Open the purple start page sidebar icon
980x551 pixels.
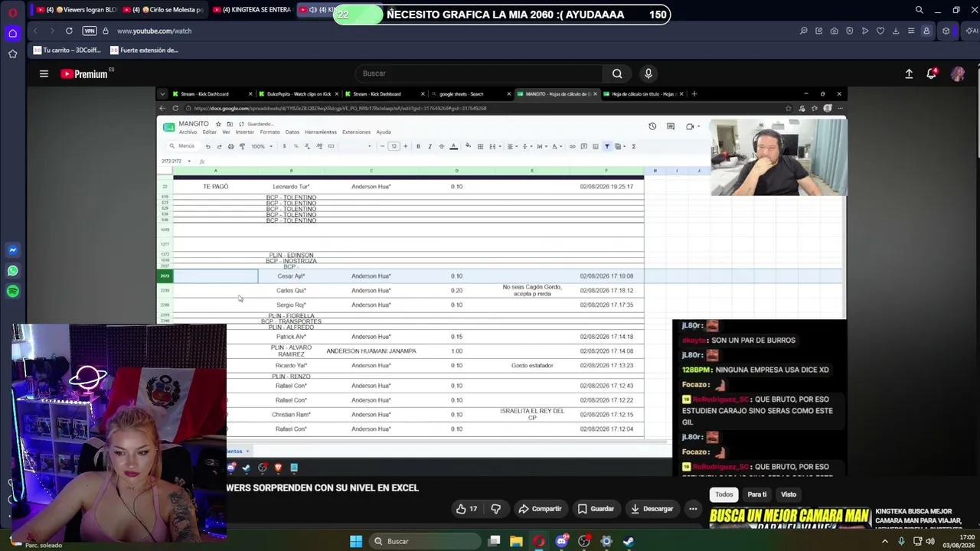pyautogui.click(x=12, y=33)
